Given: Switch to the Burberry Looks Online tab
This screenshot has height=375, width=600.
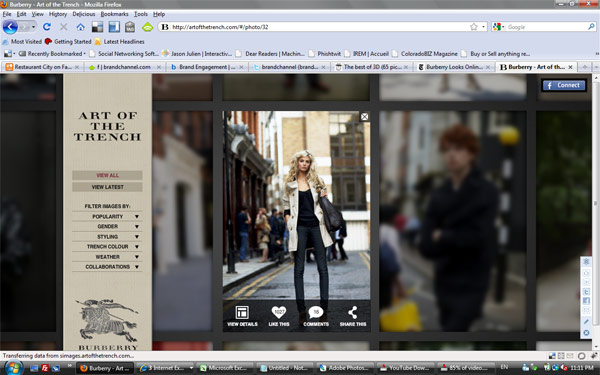Looking at the screenshot, I should [x=454, y=67].
